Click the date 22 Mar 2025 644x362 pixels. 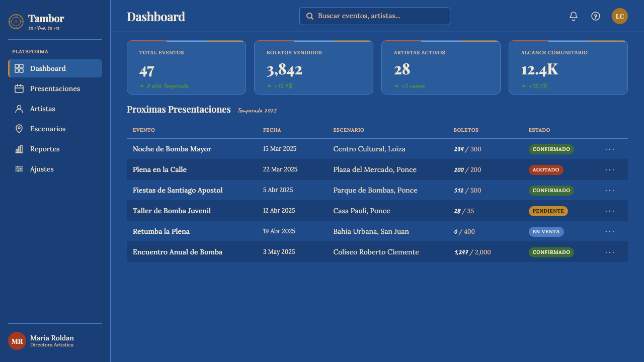pyautogui.click(x=280, y=169)
